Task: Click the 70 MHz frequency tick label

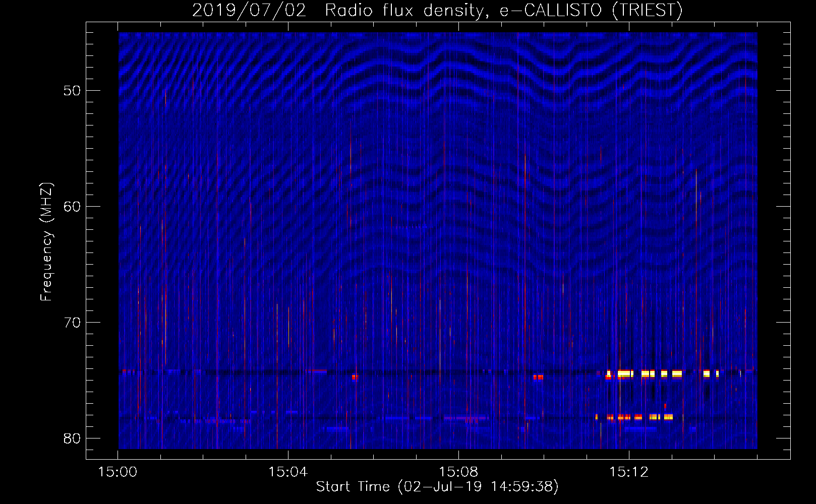Action: point(73,323)
